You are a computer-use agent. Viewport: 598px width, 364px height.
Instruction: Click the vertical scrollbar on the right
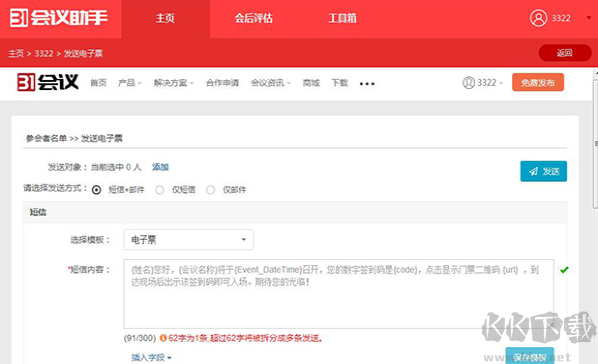(595, 144)
